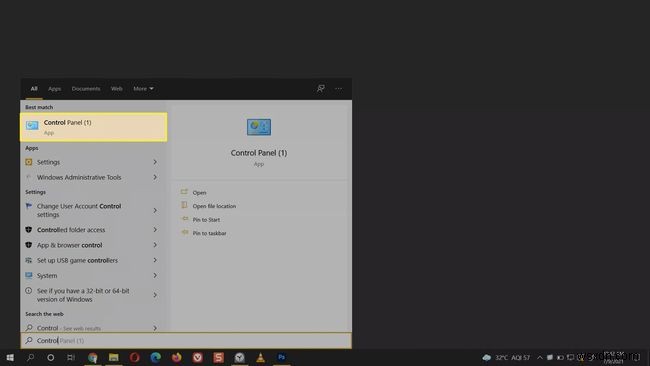This screenshot has width=650, height=366.
Task: Switch to the Documents search tab
Action: coord(86,89)
